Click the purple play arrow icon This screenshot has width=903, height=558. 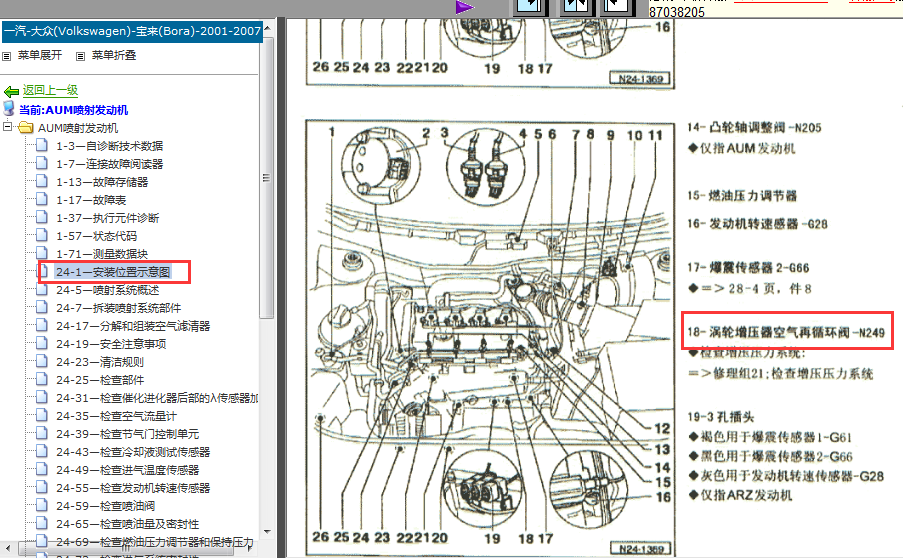point(464,7)
